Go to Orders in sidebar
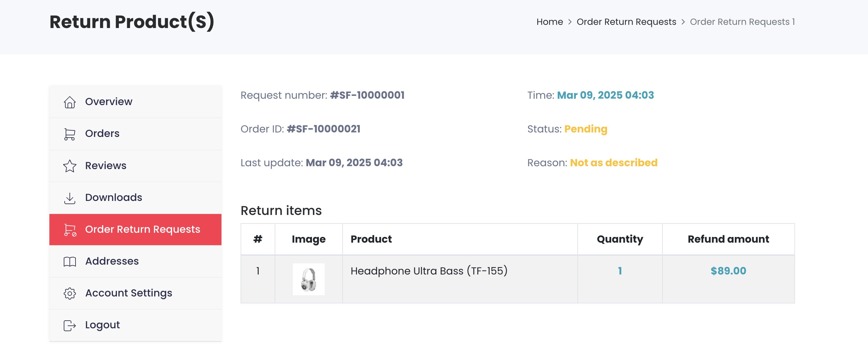This screenshot has height=356, width=868. tap(135, 134)
